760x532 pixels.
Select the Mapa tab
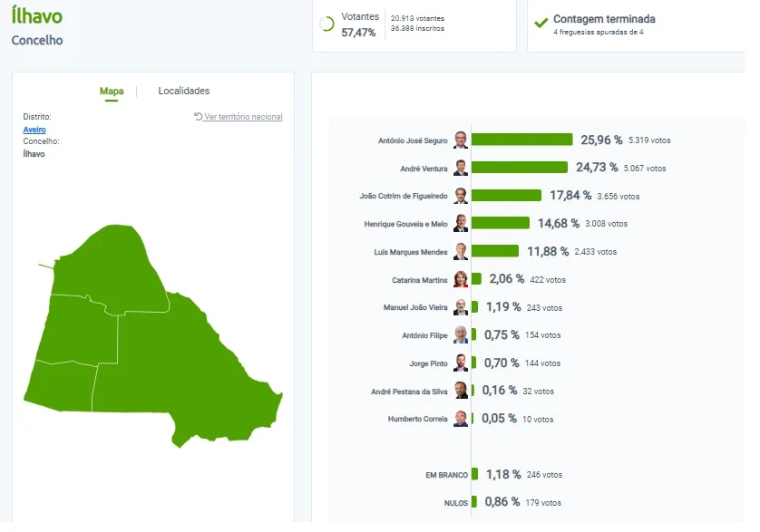click(x=112, y=92)
